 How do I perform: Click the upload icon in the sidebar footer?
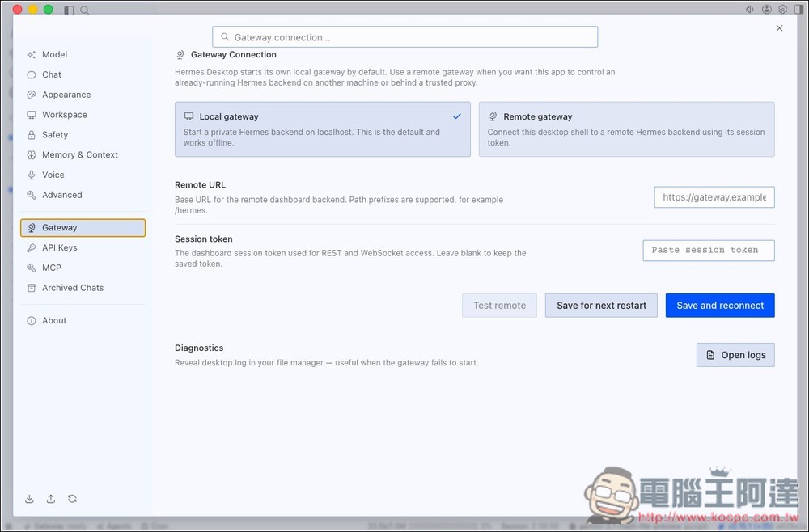click(x=50, y=499)
